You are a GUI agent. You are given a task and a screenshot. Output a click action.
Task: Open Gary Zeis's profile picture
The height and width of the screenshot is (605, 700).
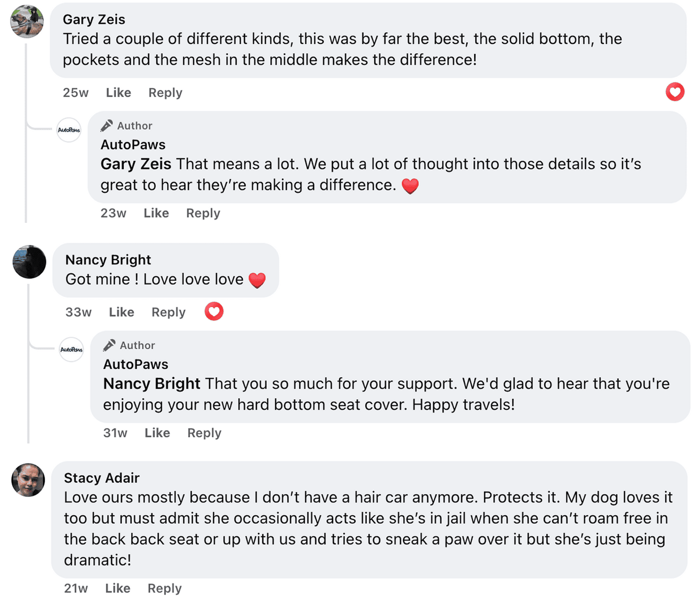point(27,22)
